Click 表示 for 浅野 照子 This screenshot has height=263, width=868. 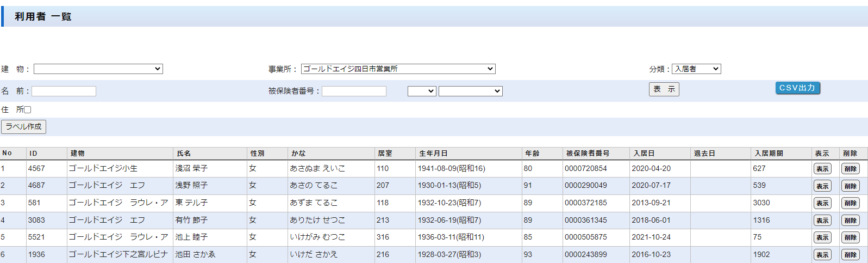(x=822, y=186)
